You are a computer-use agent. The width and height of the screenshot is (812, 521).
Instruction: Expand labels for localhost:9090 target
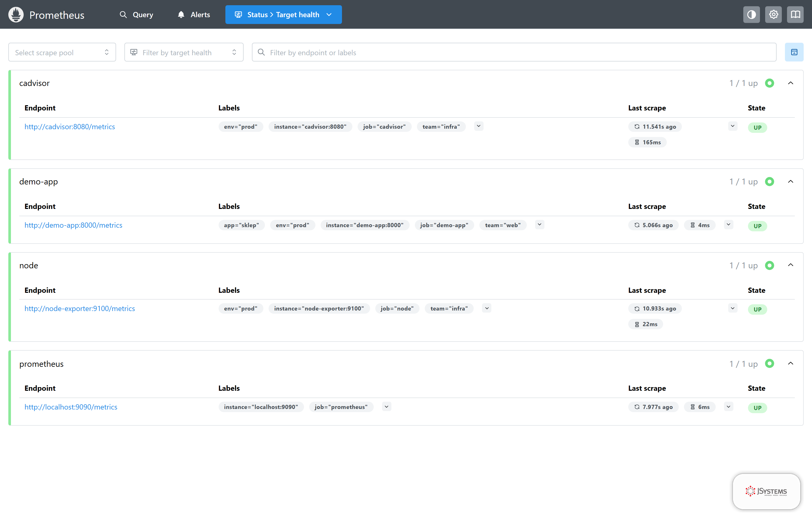(386, 407)
